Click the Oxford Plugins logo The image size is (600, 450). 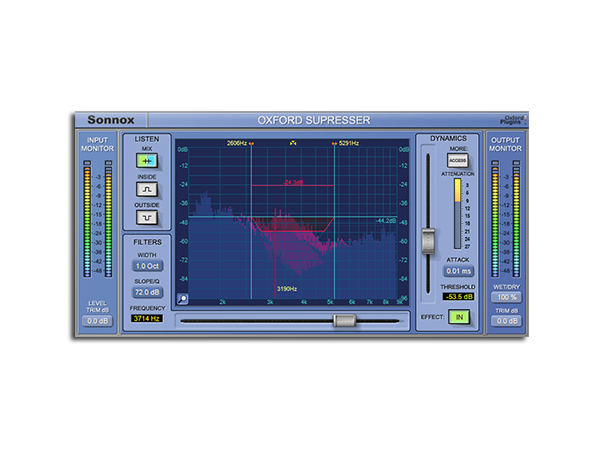click(513, 120)
